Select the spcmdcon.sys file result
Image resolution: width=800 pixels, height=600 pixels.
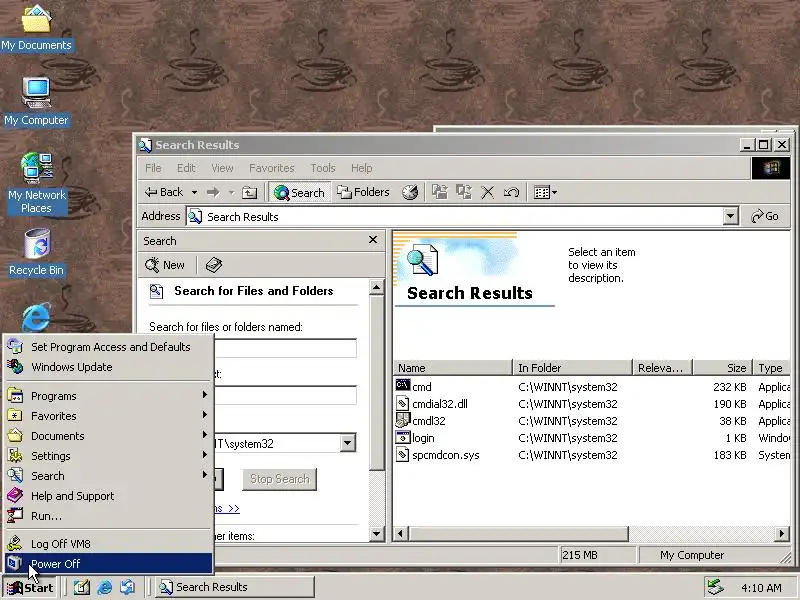click(x=438, y=455)
